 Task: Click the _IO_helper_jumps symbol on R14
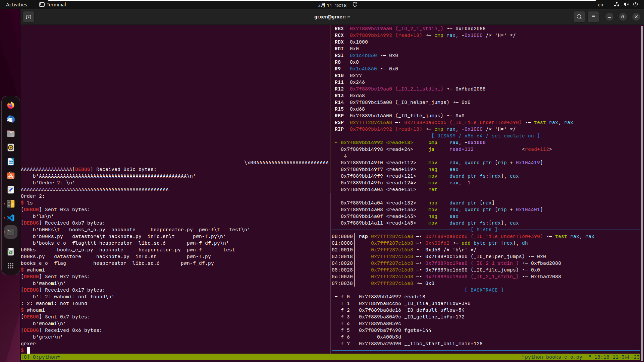[422, 102]
